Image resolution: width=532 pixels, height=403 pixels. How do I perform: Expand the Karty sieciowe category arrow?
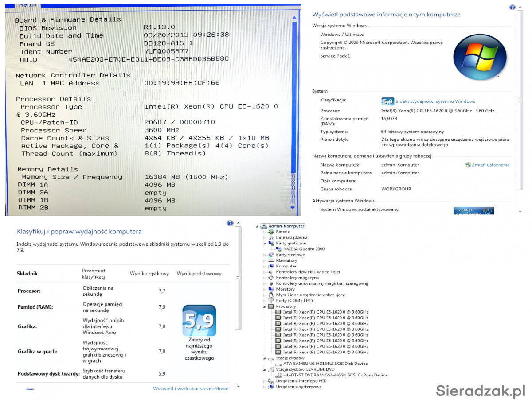[x=265, y=255]
